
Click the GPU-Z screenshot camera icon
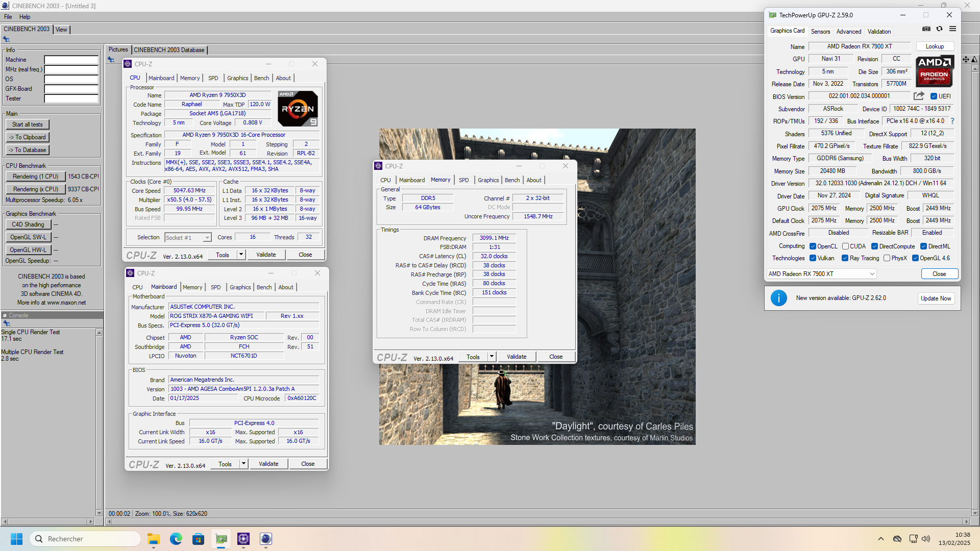[926, 29]
